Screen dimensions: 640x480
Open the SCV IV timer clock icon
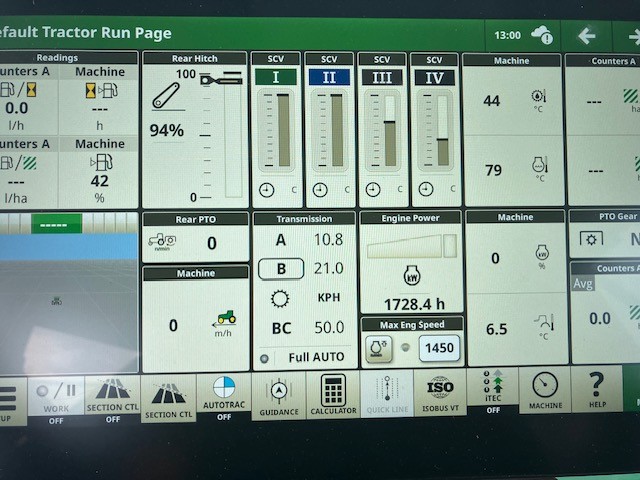click(425, 189)
